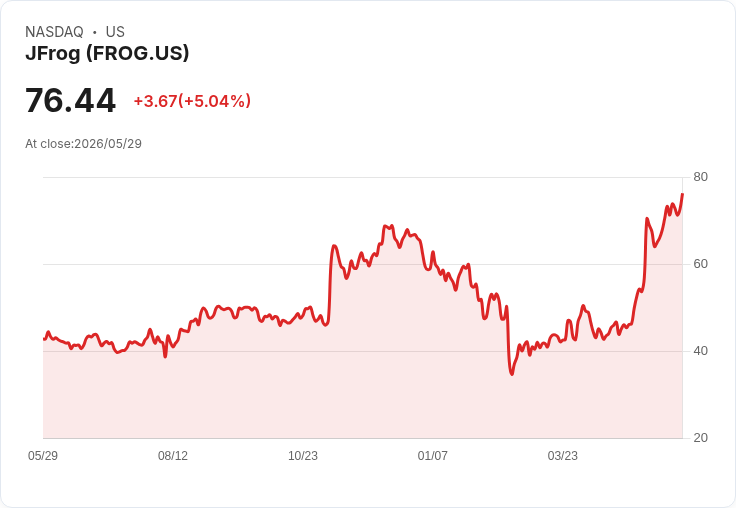
Task: Click the NASDAQ exchange label
Action: click(54, 32)
